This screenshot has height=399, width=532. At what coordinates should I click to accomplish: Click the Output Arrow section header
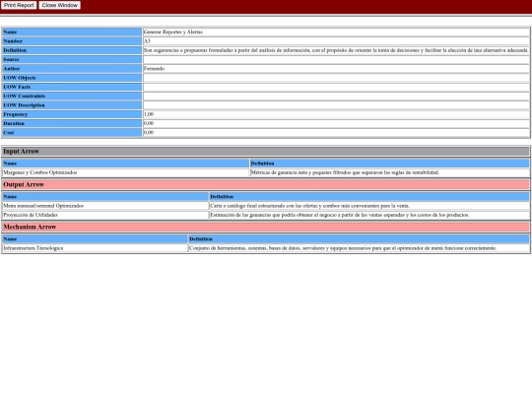point(266,184)
